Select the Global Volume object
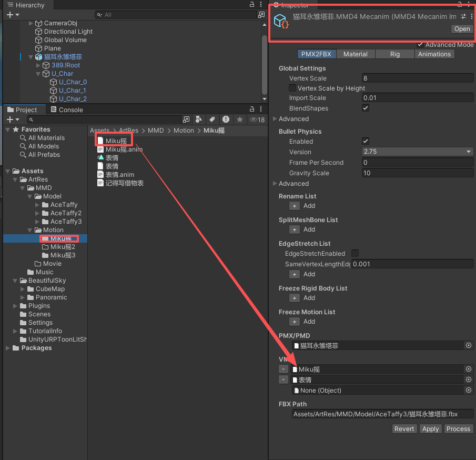Viewport: 476px width, 460px height. click(65, 40)
